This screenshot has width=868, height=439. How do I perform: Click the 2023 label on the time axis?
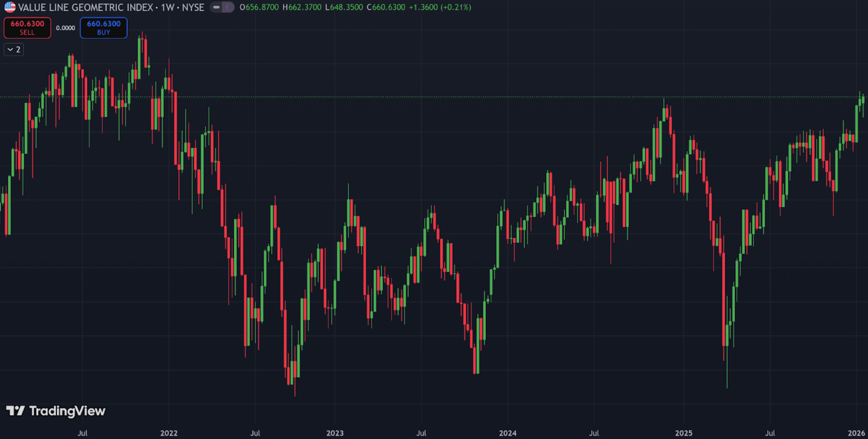click(335, 433)
